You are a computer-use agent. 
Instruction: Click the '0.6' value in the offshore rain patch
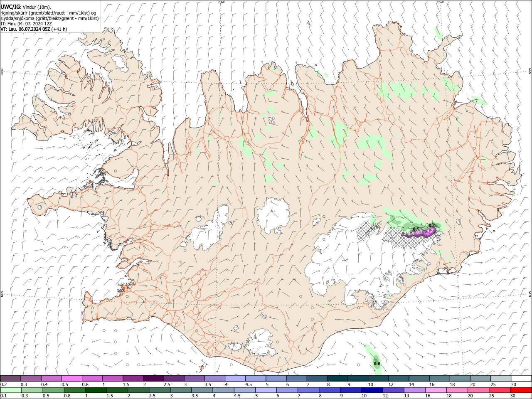(377, 364)
